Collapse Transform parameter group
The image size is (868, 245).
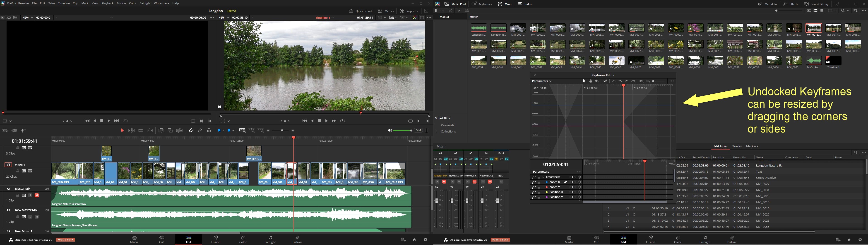click(543, 177)
